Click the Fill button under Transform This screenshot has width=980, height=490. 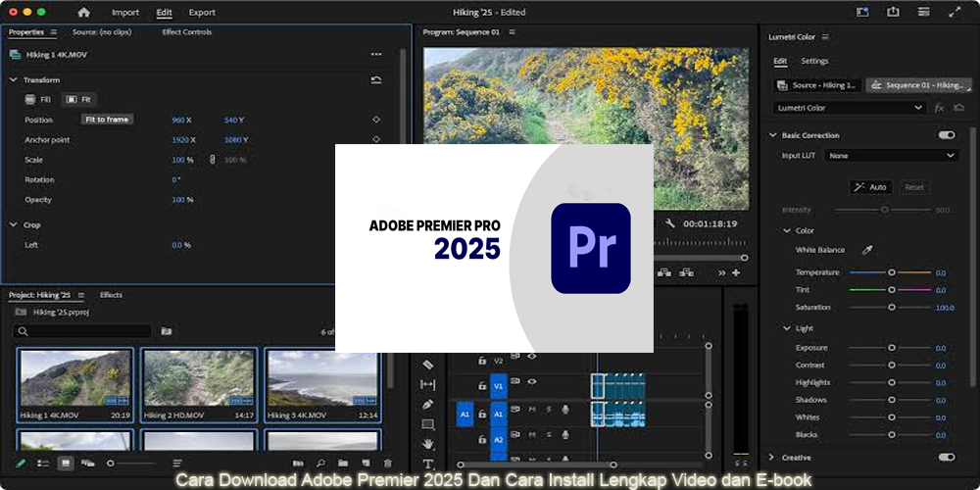[38, 99]
